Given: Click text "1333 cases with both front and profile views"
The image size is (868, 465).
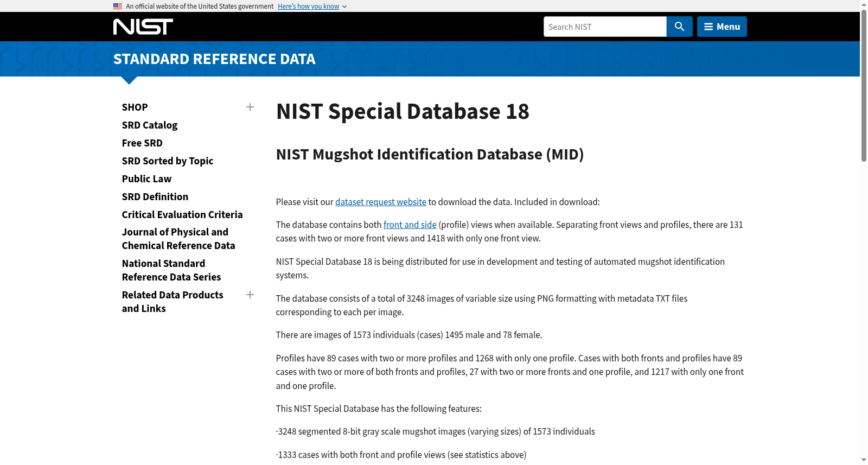Looking at the screenshot, I should pyautogui.click(x=361, y=455).
